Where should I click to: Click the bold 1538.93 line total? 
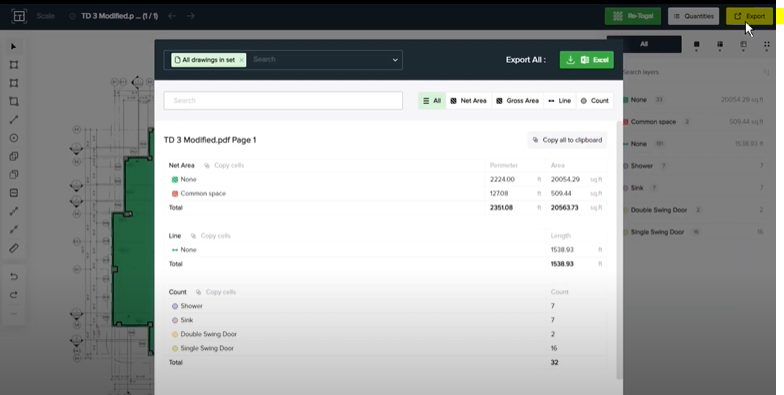coord(562,264)
